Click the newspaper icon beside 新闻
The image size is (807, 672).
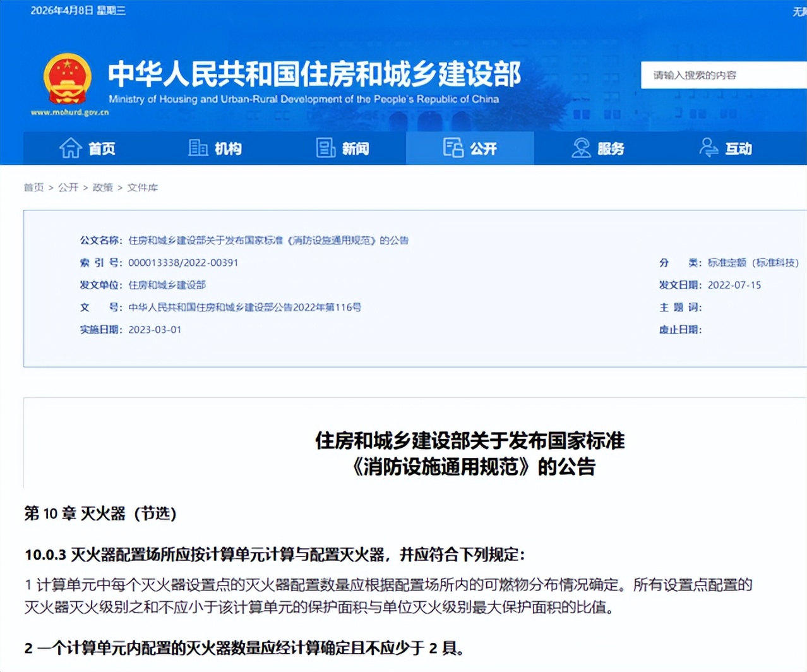(x=325, y=148)
